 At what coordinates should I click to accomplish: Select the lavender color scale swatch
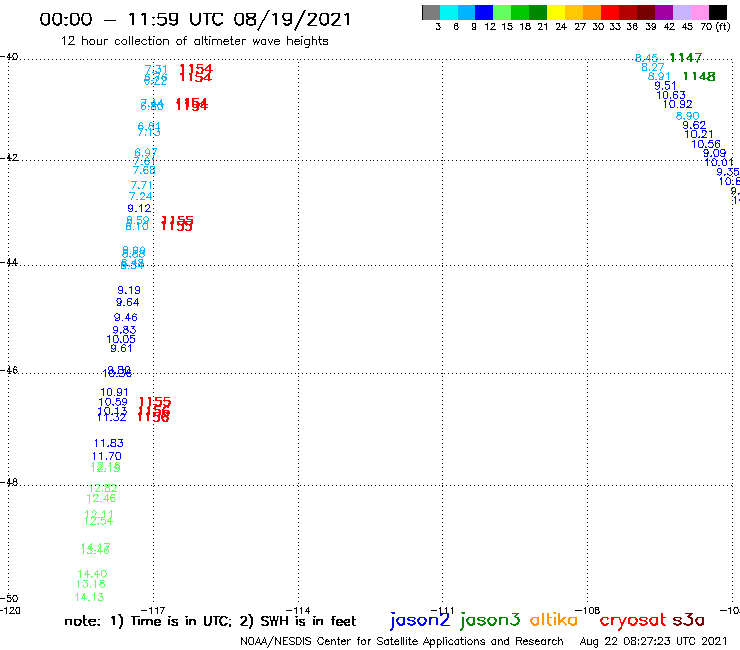pos(681,12)
